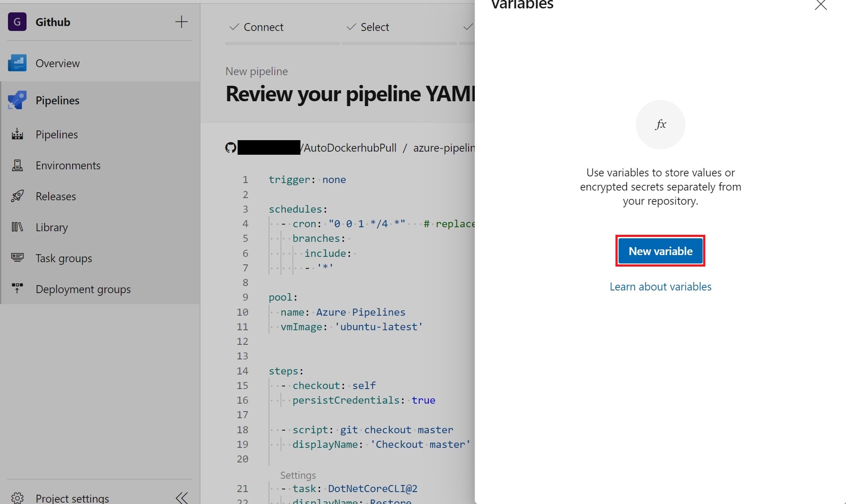Screen dimensions: 846x504
Task: Click the Settings link above task line
Action: pyautogui.click(x=298, y=475)
